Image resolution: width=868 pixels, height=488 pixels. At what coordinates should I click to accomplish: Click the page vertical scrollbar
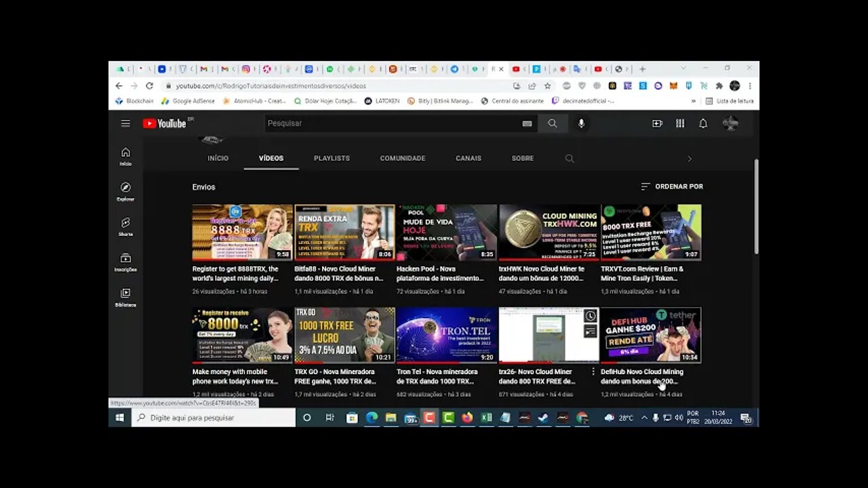[x=756, y=207]
